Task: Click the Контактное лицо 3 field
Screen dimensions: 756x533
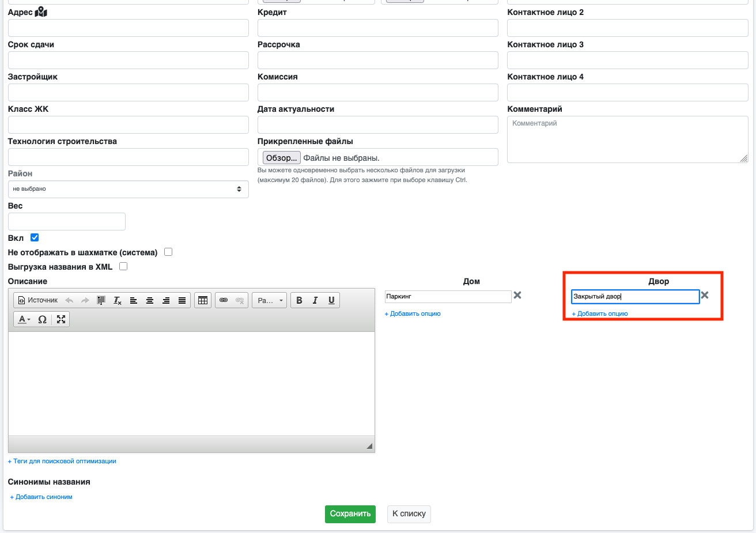Action: tap(628, 60)
